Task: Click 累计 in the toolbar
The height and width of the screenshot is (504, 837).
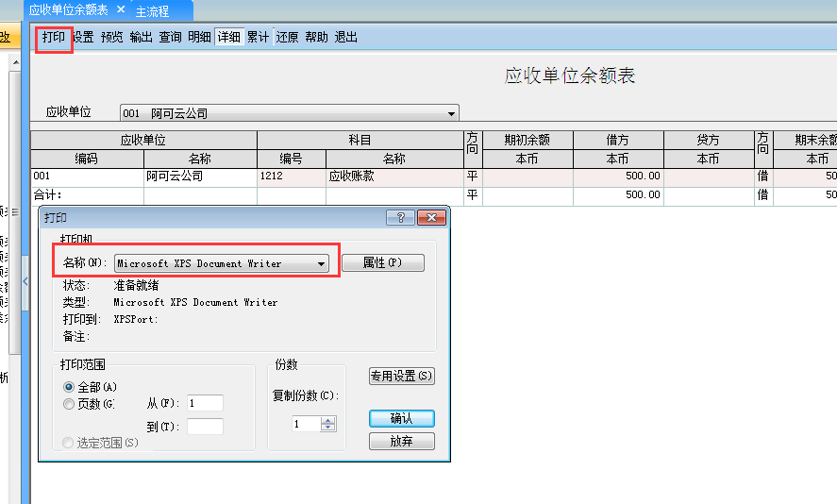Action: point(259,37)
